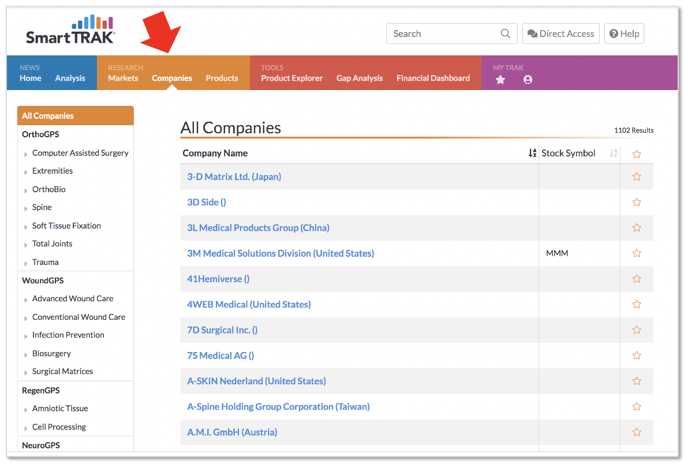
Task: Select RegenGPS heading in sidebar
Action: (41, 390)
